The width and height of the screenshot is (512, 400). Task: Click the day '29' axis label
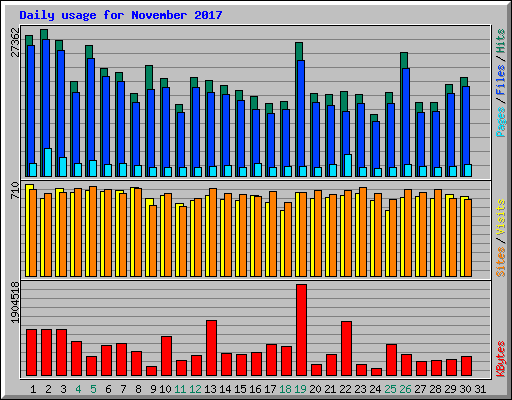[x=450, y=389]
